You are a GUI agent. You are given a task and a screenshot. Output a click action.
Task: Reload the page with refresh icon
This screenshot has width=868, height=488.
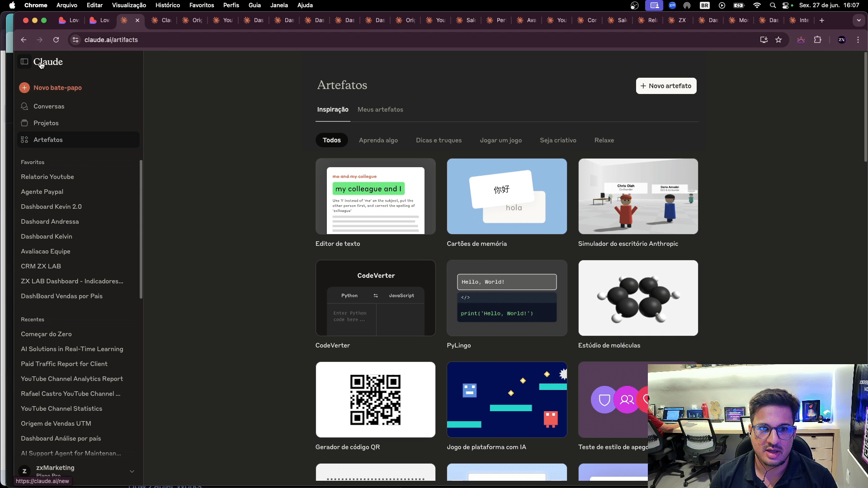pyautogui.click(x=56, y=40)
